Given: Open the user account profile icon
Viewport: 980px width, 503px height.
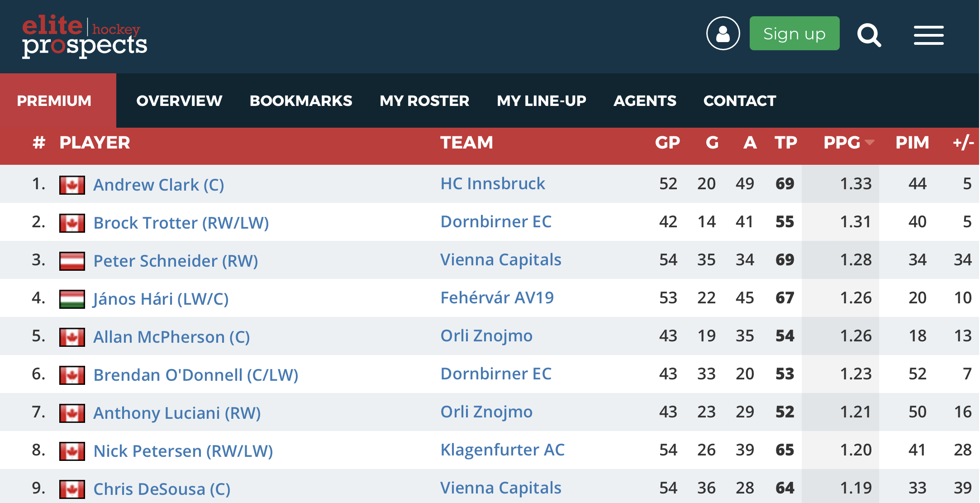Looking at the screenshot, I should tap(723, 34).
